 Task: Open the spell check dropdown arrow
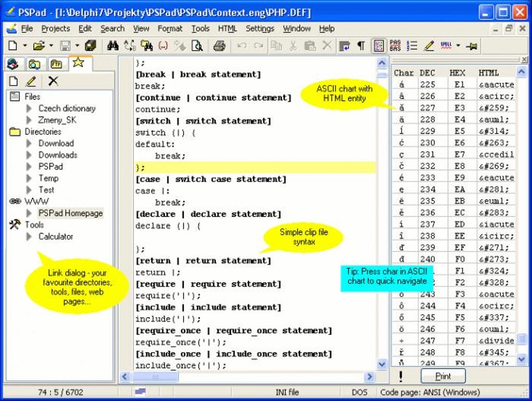tap(458, 46)
